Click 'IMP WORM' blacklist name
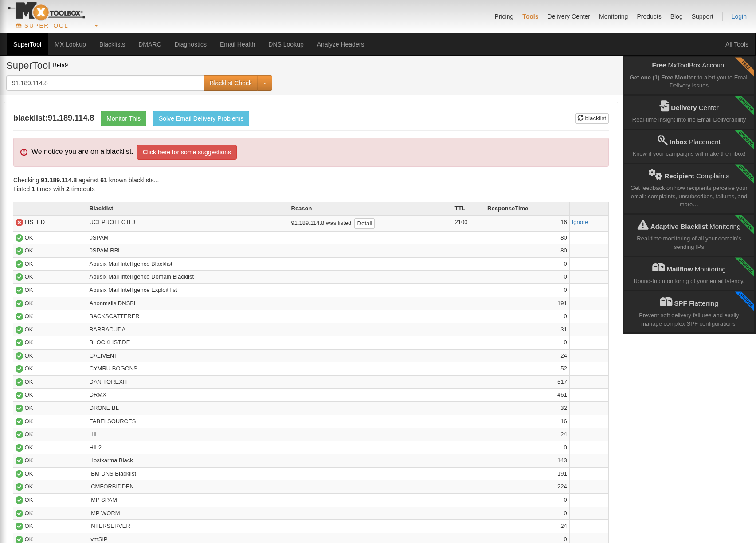This screenshot has height=543, width=756. click(105, 513)
